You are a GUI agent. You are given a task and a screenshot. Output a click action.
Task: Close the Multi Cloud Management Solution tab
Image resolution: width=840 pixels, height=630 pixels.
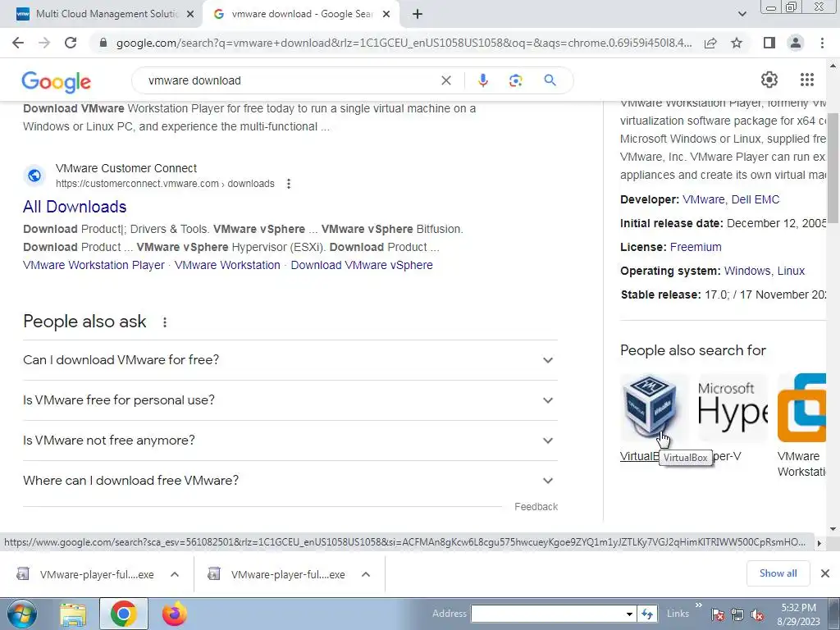[x=190, y=15]
